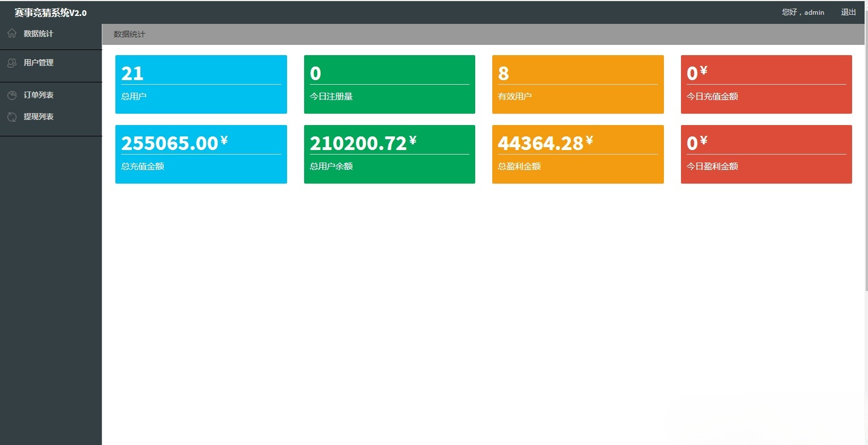868x445 pixels.
Task: Click the red 今日充值金额 statistics card
Action: (x=766, y=84)
